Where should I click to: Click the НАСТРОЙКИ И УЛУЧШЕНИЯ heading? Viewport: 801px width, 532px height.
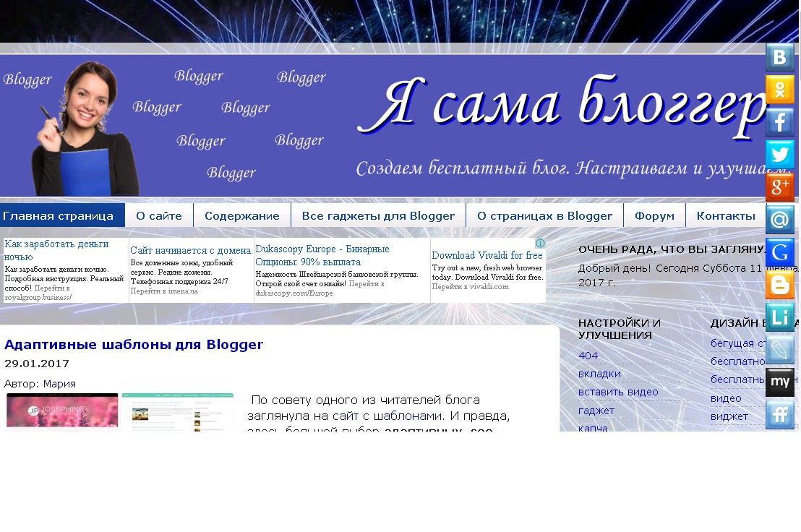[x=619, y=329]
